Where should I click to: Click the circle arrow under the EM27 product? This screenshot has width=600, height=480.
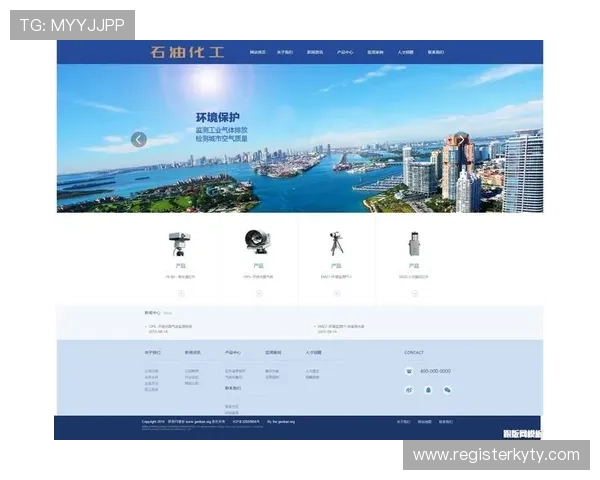(336, 294)
